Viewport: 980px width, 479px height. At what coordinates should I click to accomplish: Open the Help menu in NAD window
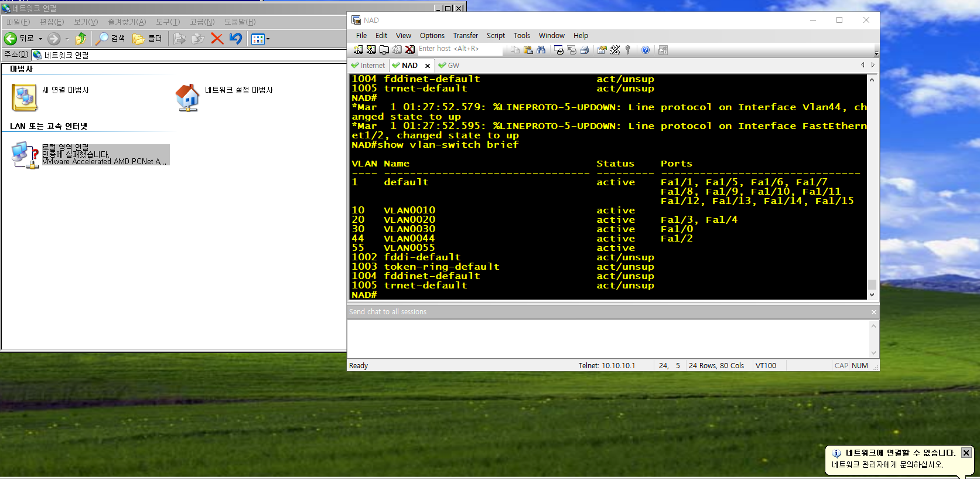581,36
